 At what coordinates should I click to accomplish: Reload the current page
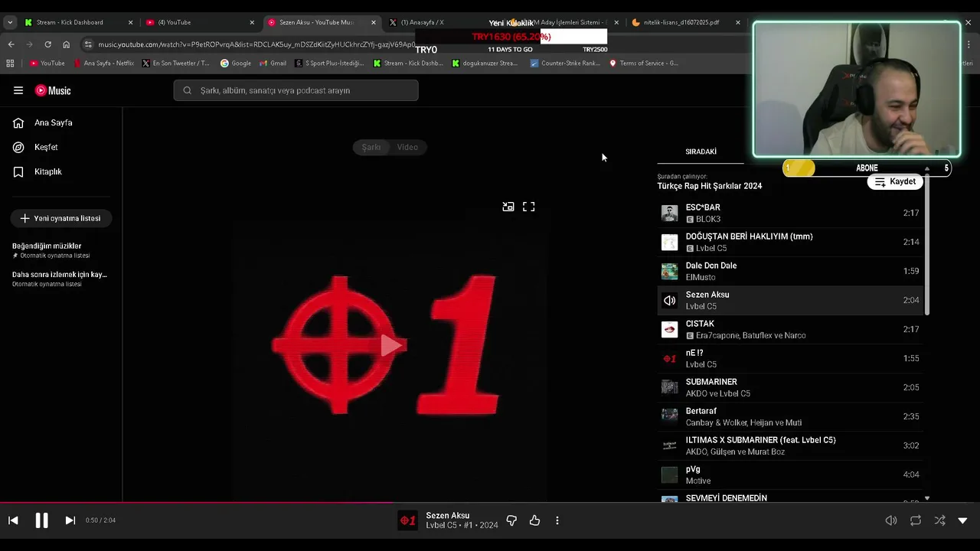point(47,44)
